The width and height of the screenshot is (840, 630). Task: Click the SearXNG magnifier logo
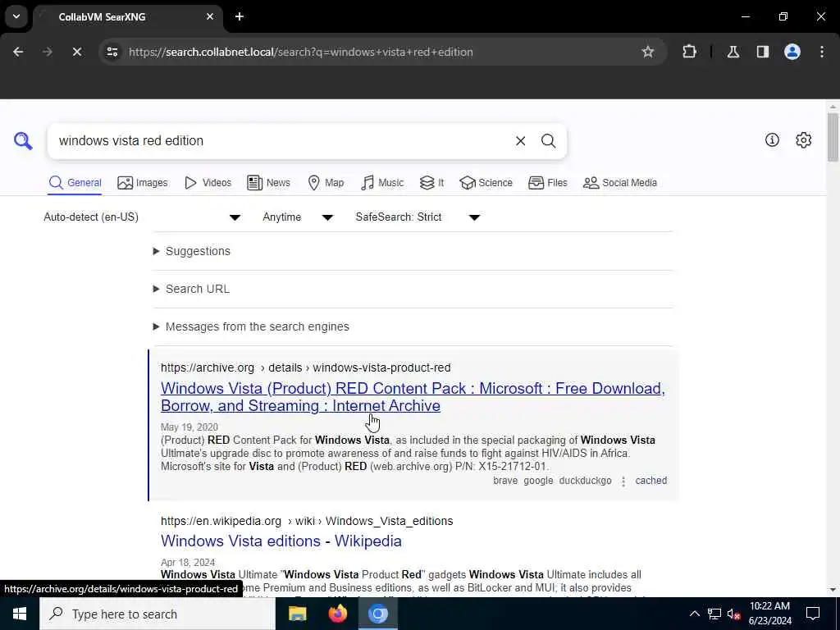click(23, 141)
